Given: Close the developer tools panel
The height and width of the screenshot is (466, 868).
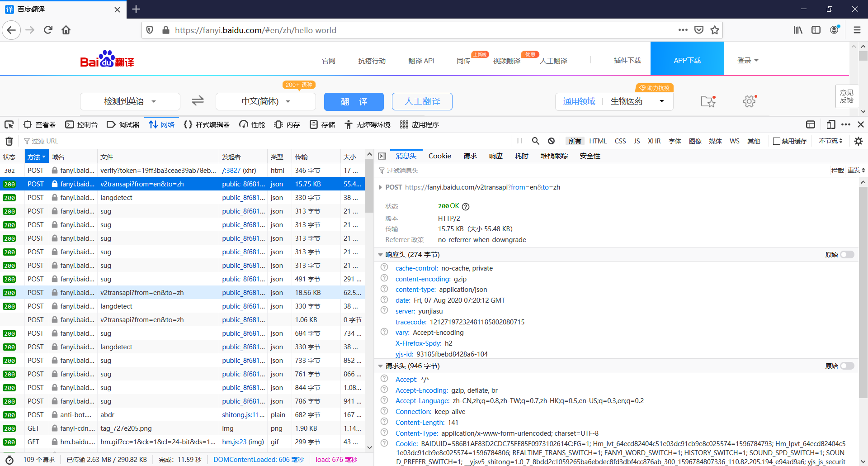Looking at the screenshot, I should click(x=861, y=124).
